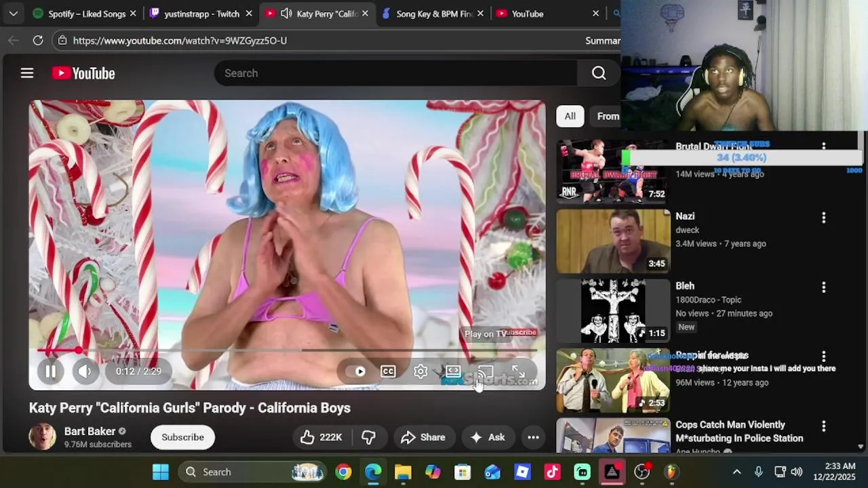The width and height of the screenshot is (868, 488).
Task: Select the All filter chip
Action: [x=570, y=116]
